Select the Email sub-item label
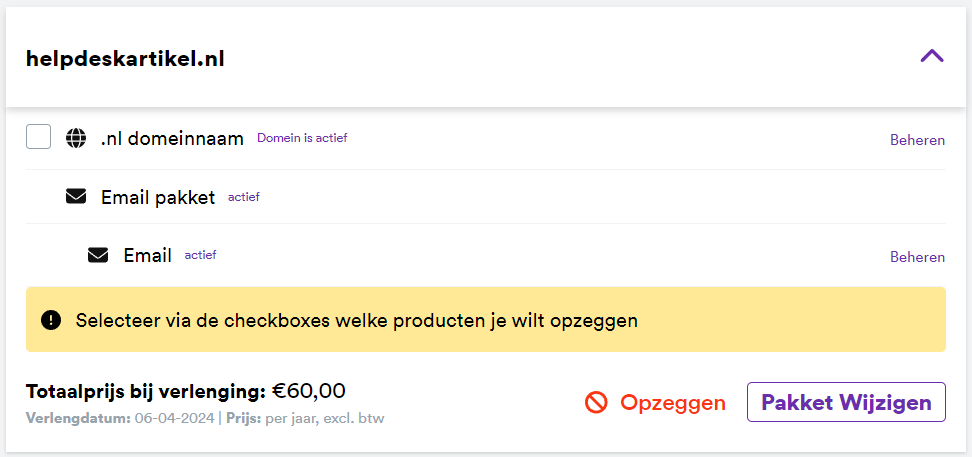972x457 pixels. (x=147, y=255)
